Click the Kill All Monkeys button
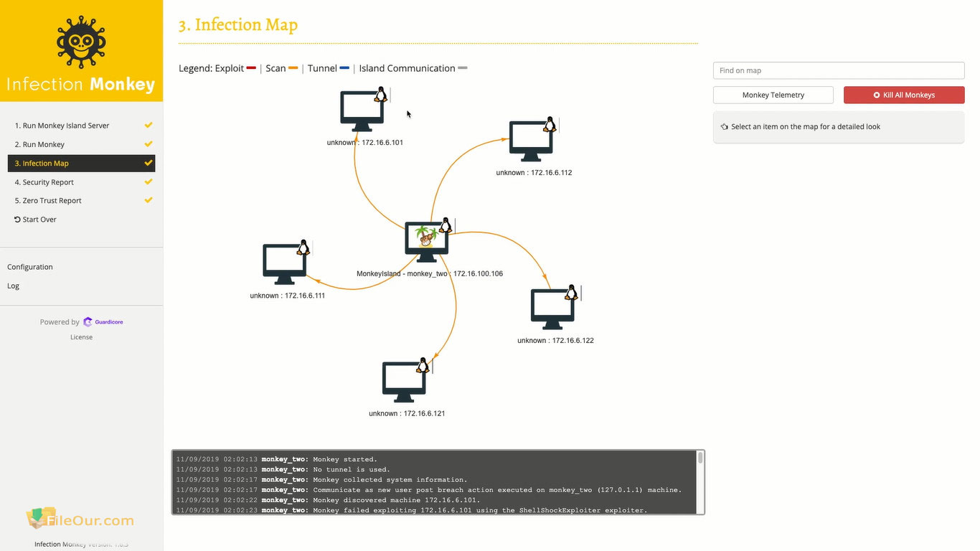The height and width of the screenshot is (551, 980). pyautogui.click(x=904, y=95)
